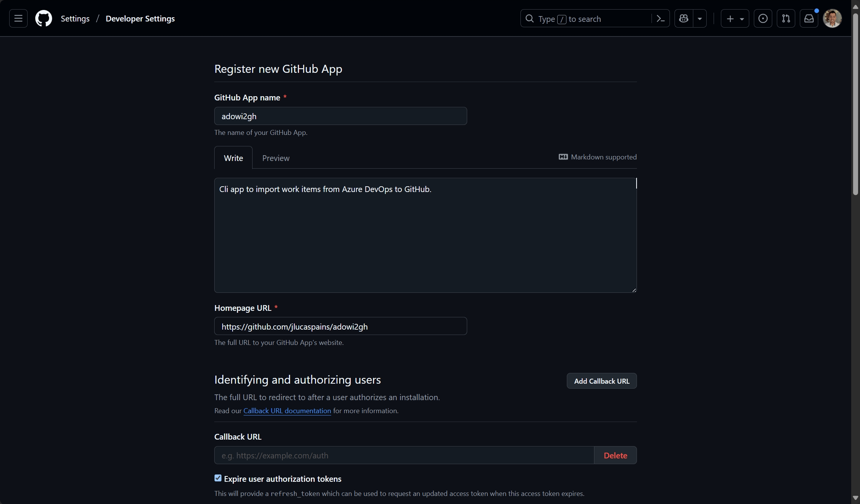The height and width of the screenshot is (504, 860).
Task: Switch to the Preview tab
Action: (x=276, y=158)
